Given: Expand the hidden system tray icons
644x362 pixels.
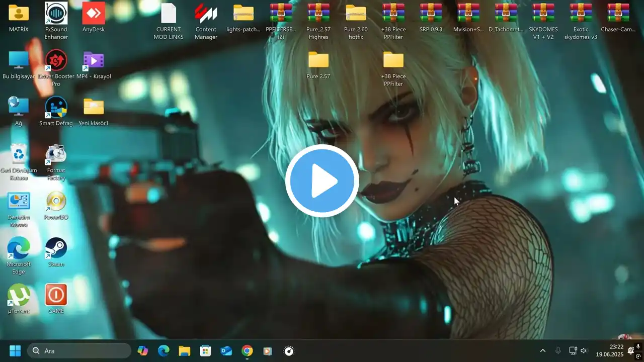Looking at the screenshot, I should pyautogui.click(x=542, y=351).
